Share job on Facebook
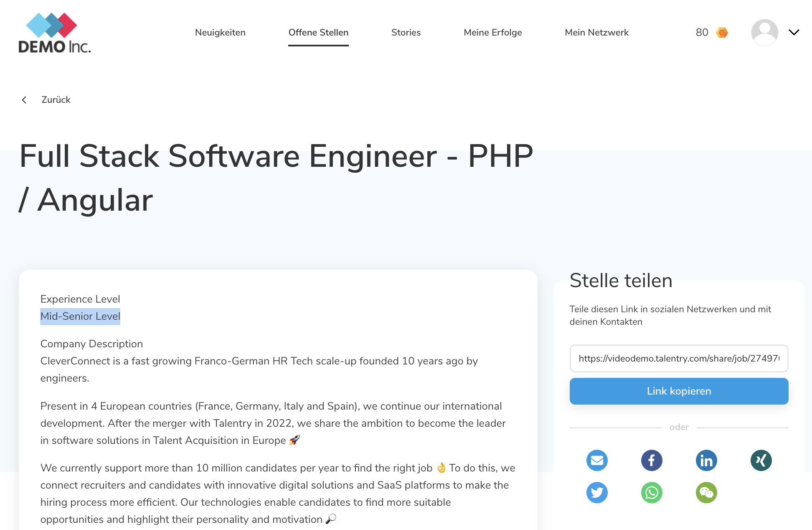The height and width of the screenshot is (530, 812). pyautogui.click(x=652, y=460)
